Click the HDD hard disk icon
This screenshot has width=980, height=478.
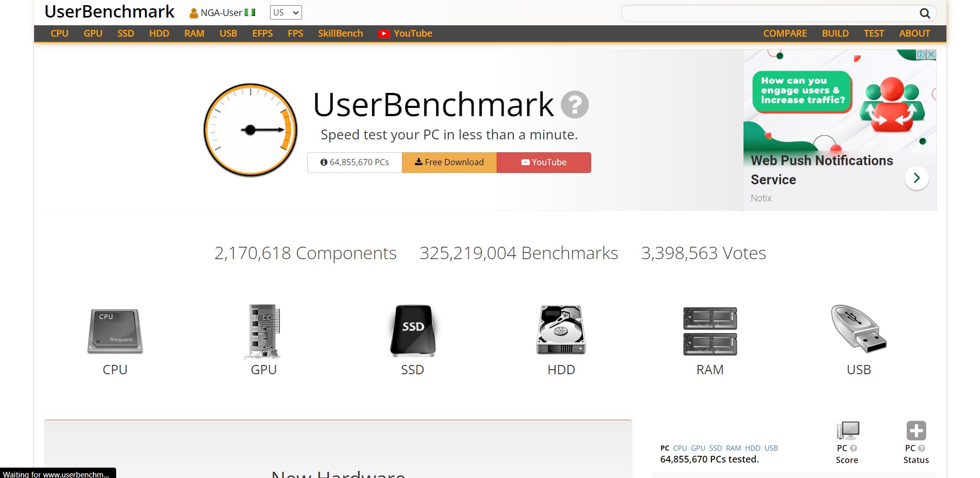pos(561,330)
